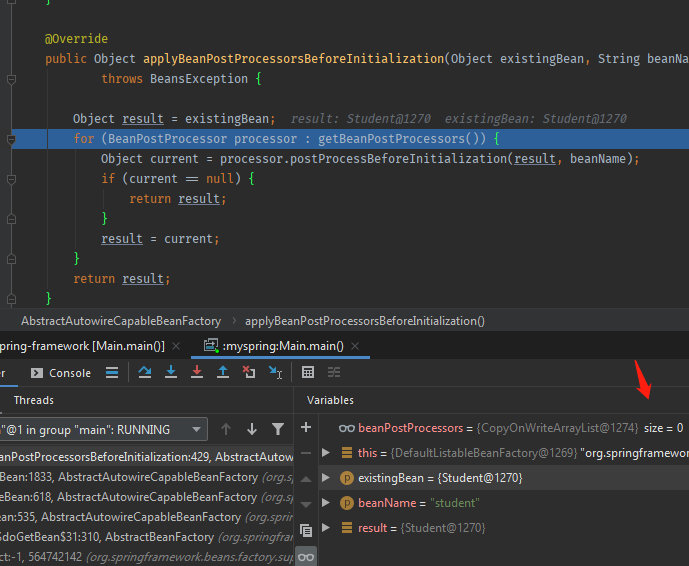This screenshot has height=566, width=689.
Task: Click the Run to Cursor icon
Action: [276, 372]
